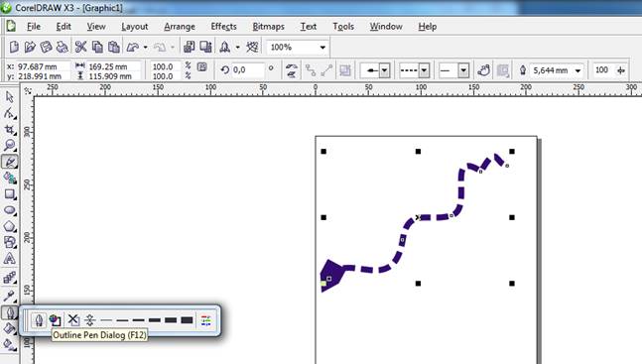Viewport: 642px width, 364px height.
Task: Select the Freehand drawing tool
Action: pyautogui.click(x=9, y=162)
